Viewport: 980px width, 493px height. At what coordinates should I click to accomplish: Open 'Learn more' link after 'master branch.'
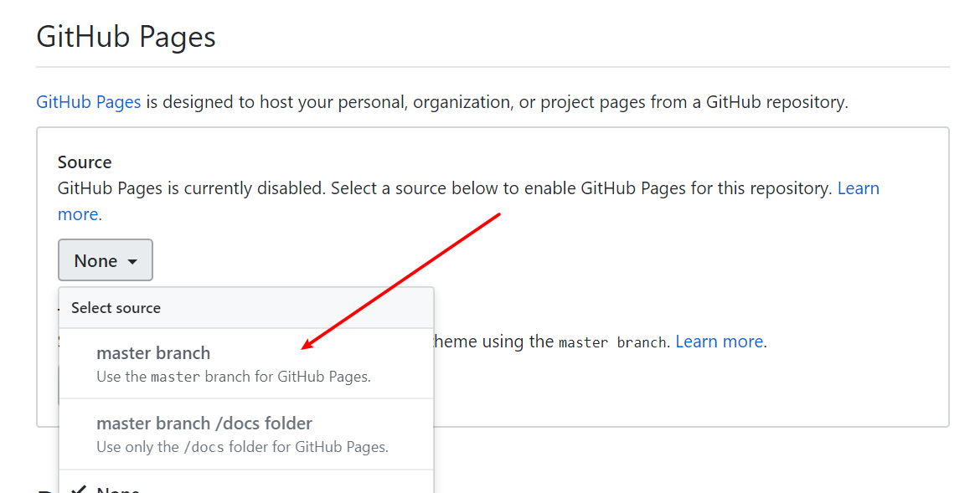click(719, 342)
